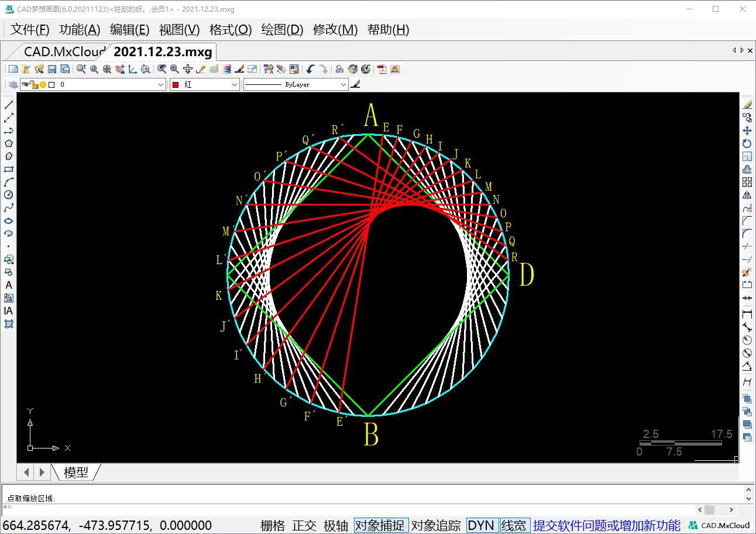Switch to 2021.12.23.mxg tab
Viewport: 756px width, 534px height.
pos(163,52)
